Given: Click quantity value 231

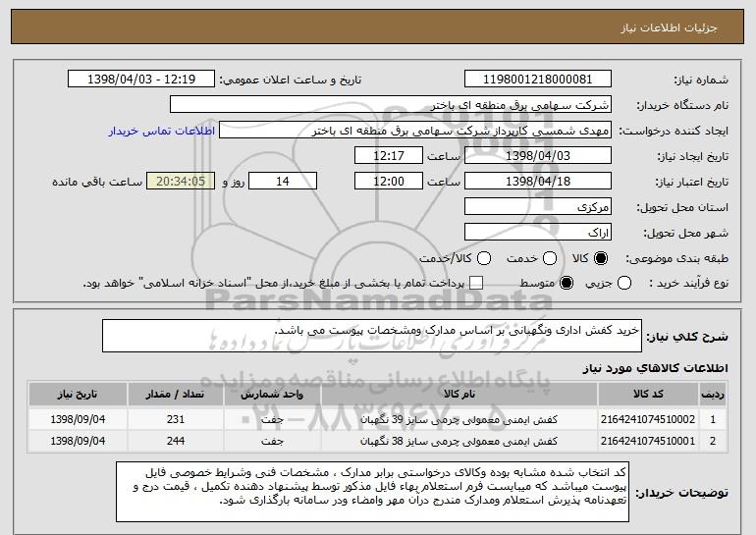Looking at the screenshot, I should pos(176,419).
